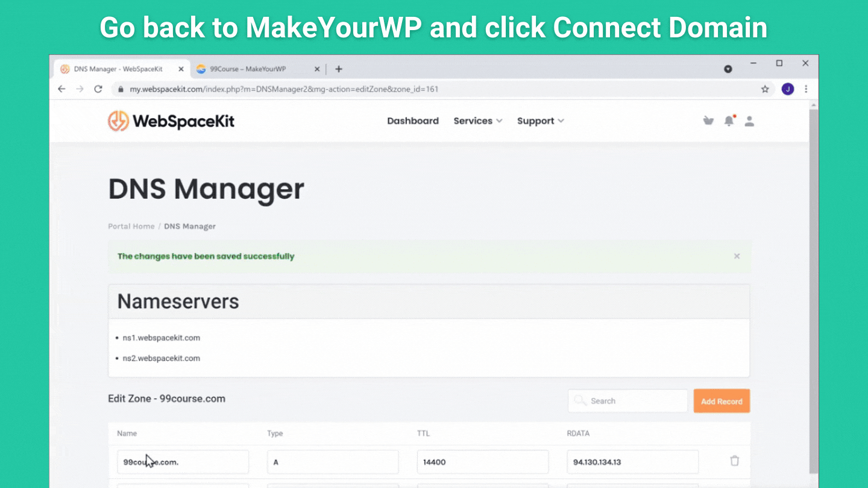
Task: Click the shopping basket icon in header
Action: (x=708, y=121)
